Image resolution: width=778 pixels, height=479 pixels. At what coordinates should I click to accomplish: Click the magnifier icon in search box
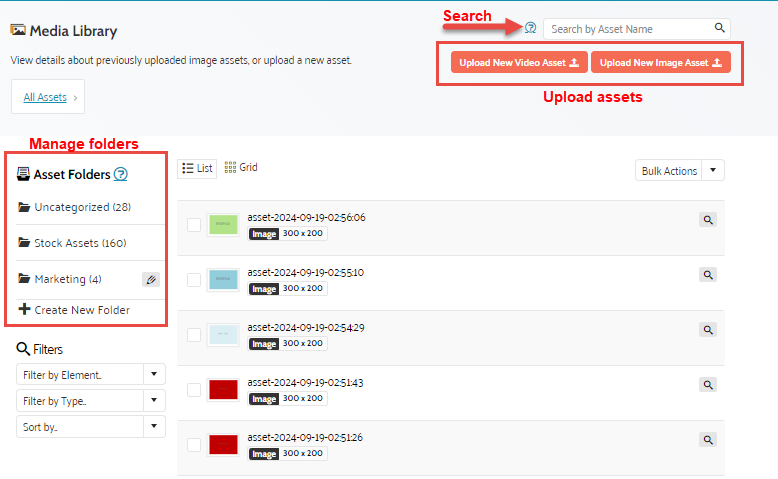point(720,29)
